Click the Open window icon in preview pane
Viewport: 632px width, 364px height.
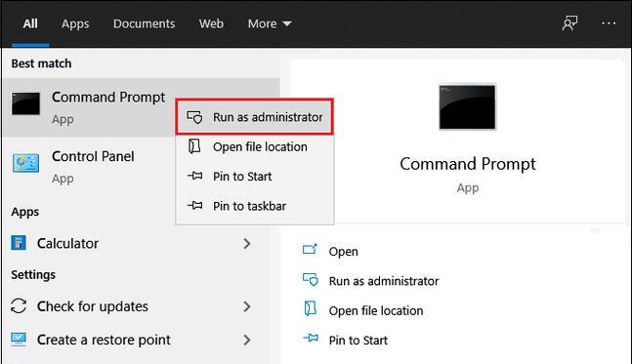310,250
